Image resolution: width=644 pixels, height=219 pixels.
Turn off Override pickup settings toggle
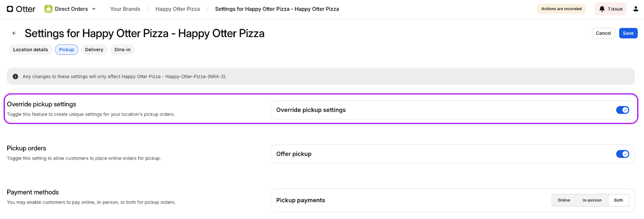coord(622,110)
